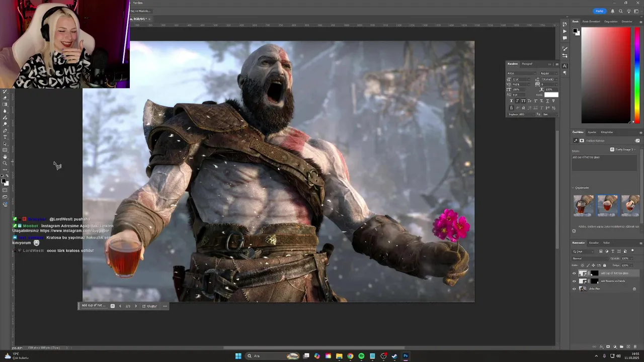The width and height of the screenshot is (644, 362).
Task: Select the Gradient tool
Action: 5,104
